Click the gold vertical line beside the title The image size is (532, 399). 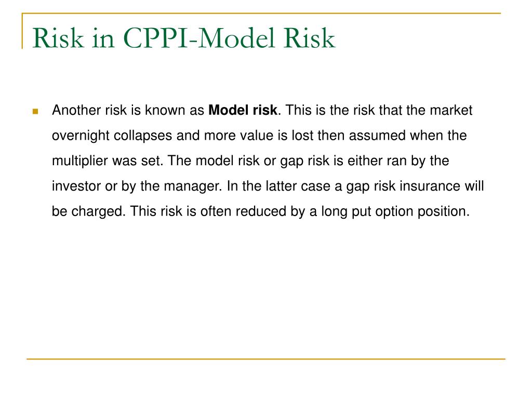click(22, 31)
